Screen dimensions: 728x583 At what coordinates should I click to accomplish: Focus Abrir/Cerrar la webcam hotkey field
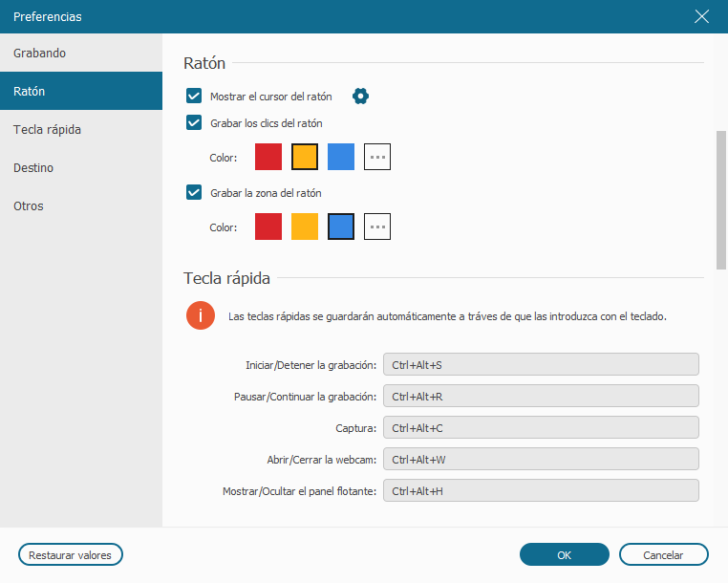541,459
